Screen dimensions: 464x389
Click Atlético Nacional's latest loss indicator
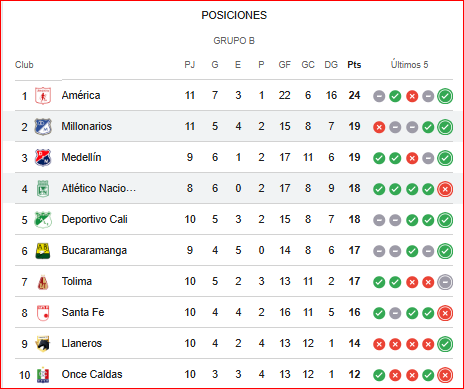tap(445, 189)
